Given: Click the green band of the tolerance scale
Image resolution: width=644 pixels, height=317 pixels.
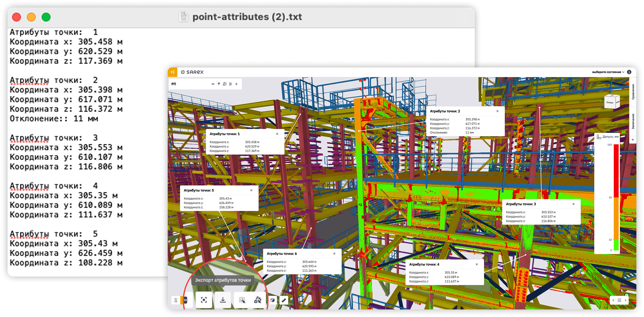Looking at the screenshot, I should (616, 245).
